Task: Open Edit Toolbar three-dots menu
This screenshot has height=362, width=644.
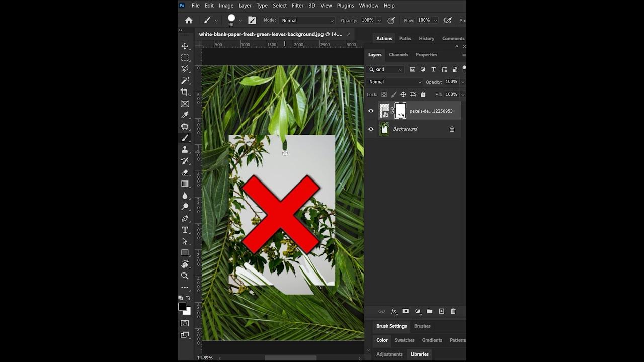Action: pos(185,288)
